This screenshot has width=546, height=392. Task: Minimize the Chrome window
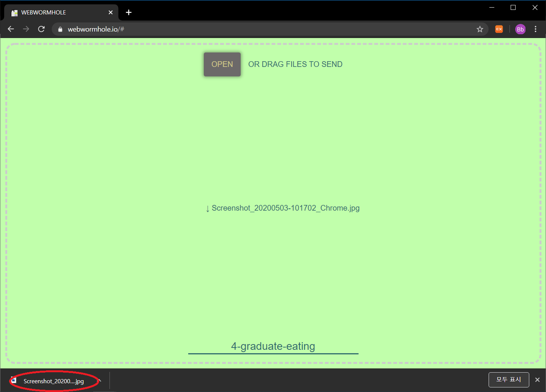tap(492, 8)
